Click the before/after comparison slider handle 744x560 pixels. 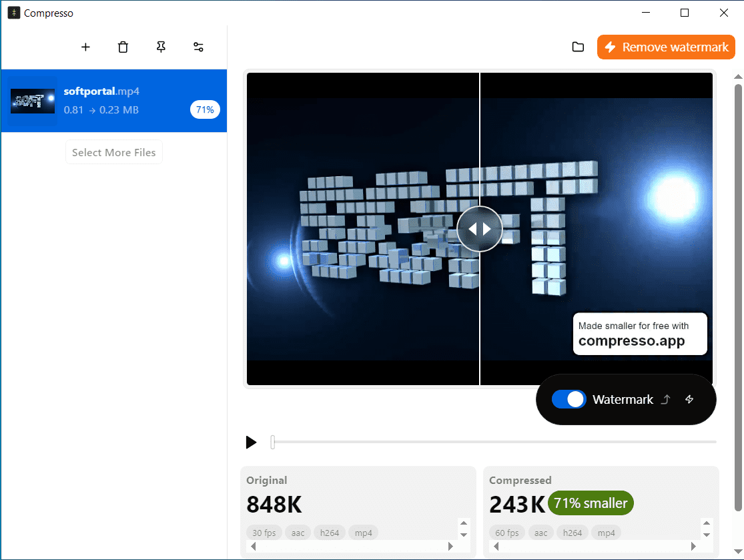(x=480, y=229)
